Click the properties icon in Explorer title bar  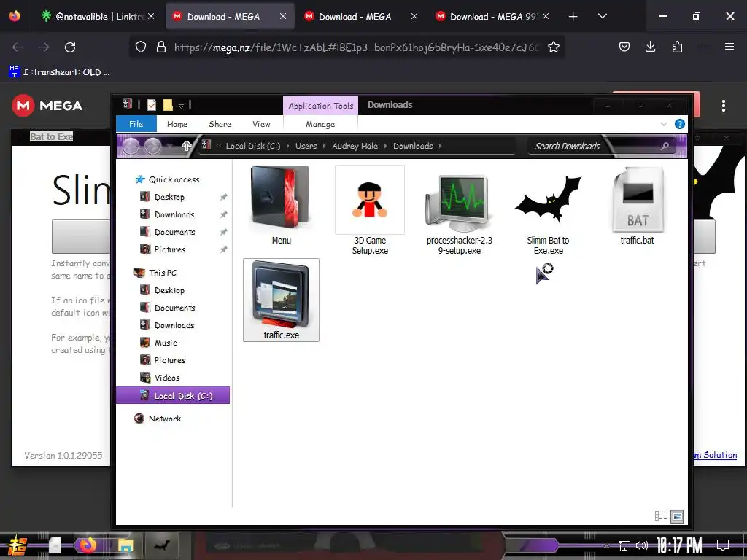click(152, 105)
